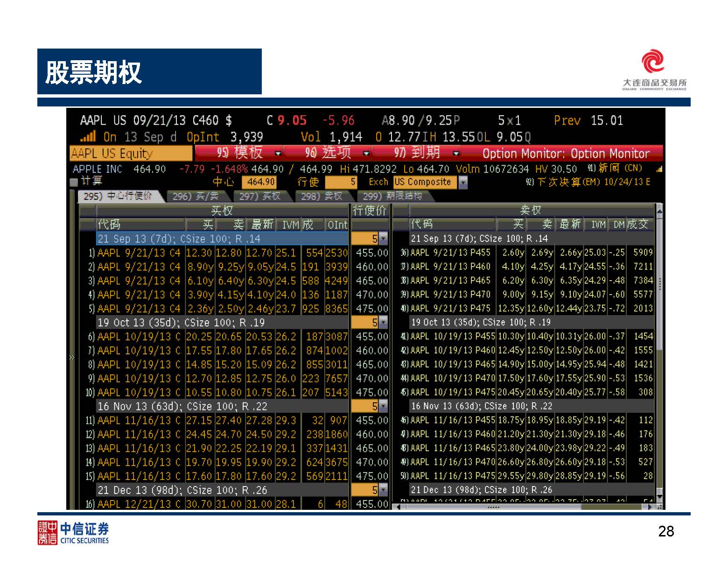Open the 299) 期限结构 tab
The image size is (728, 578).
392,197
